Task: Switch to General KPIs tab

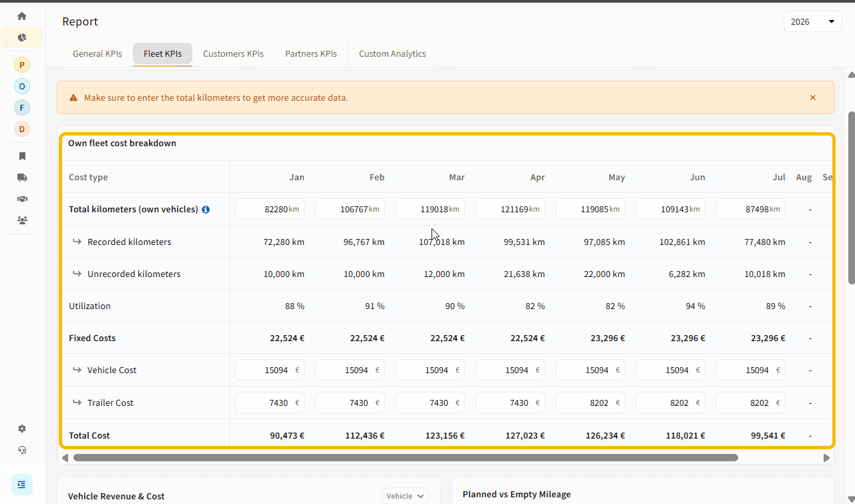Action: tap(98, 53)
